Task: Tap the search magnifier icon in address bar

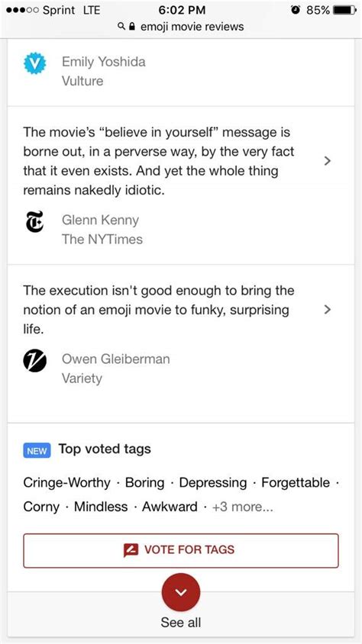Action: pyautogui.click(x=121, y=27)
